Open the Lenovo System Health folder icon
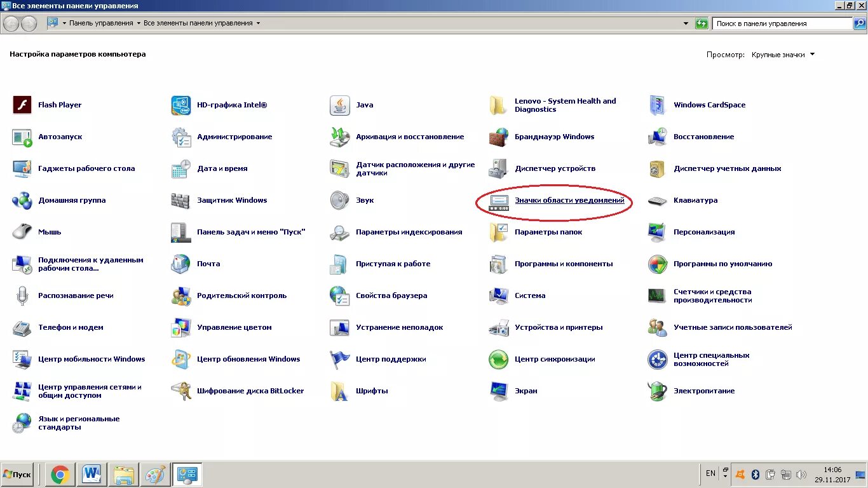This screenshot has height=488, width=868. [x=499, y=105]
